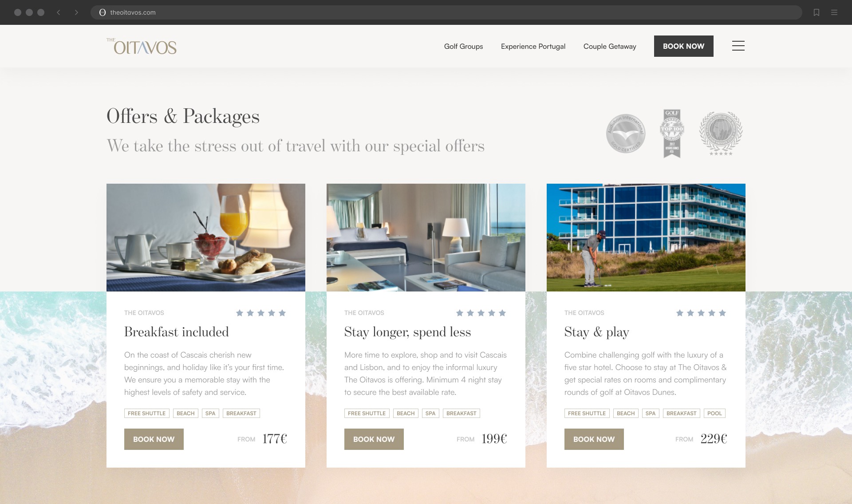This screenshot has width=852, height=504.
Task: Click the star rating on Breakfast included card
Action: [x=261, y=313]
